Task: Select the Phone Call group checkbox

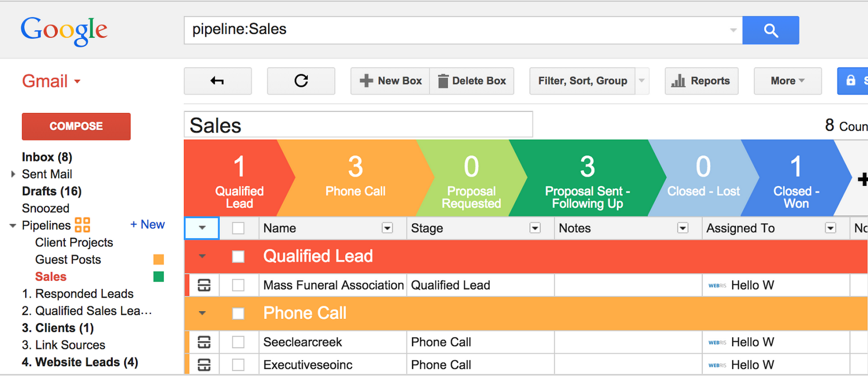Action: (238, 313)
